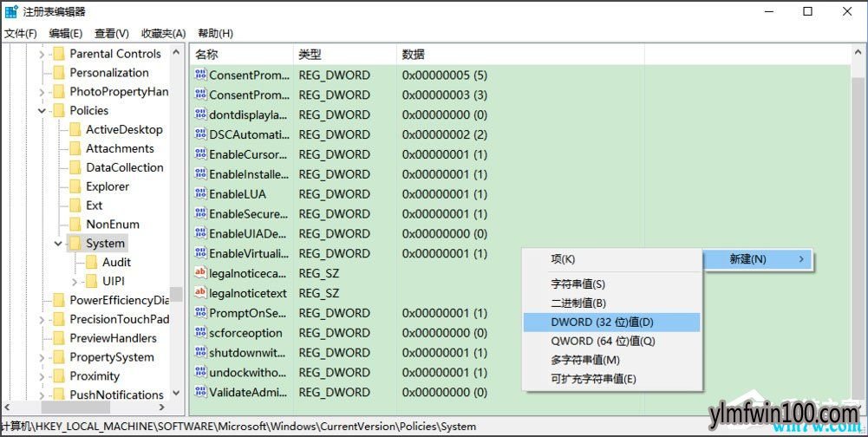Click the EnableUIADe... value icon

point(200,234)
